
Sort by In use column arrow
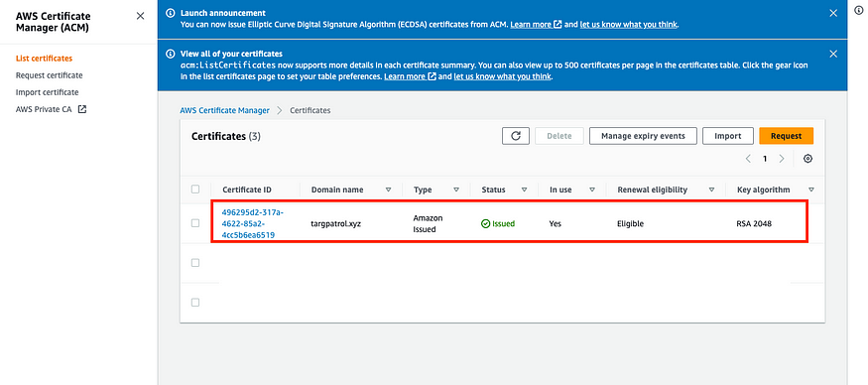592,190
